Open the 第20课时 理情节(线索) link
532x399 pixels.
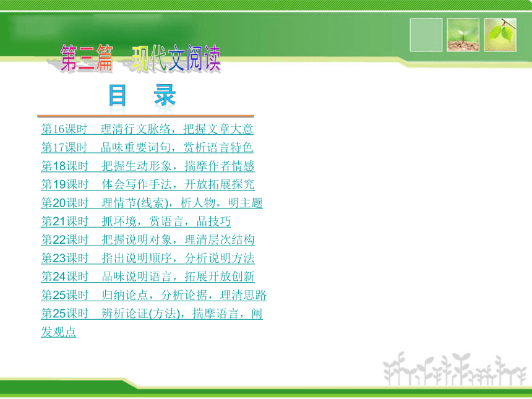click(152, 203)
